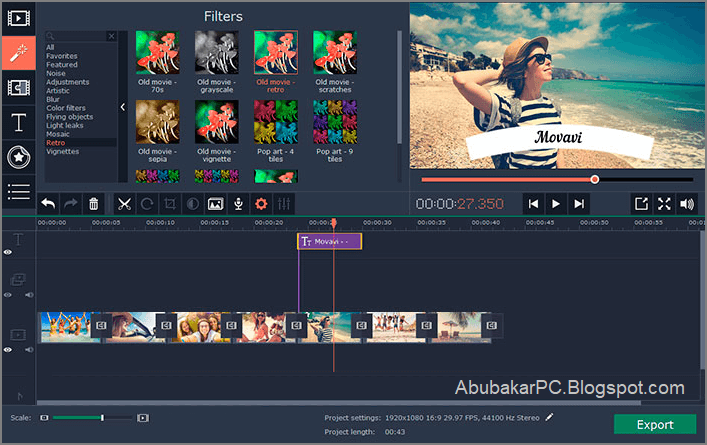Image resolution: width=707 pixels, height=445 pixels.
Task: Click the filters panel vertical scrollbar
Action: click(399, 87)
